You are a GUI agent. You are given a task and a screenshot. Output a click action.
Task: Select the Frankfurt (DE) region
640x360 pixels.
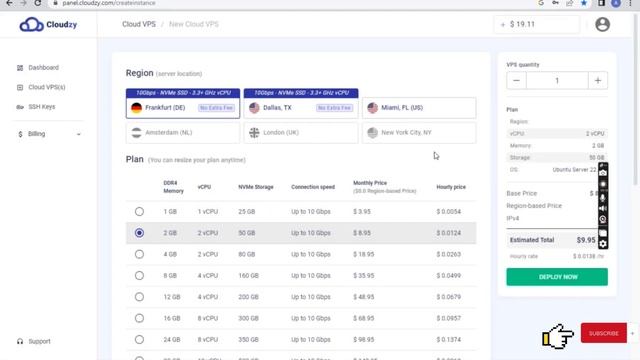[183, 108]
